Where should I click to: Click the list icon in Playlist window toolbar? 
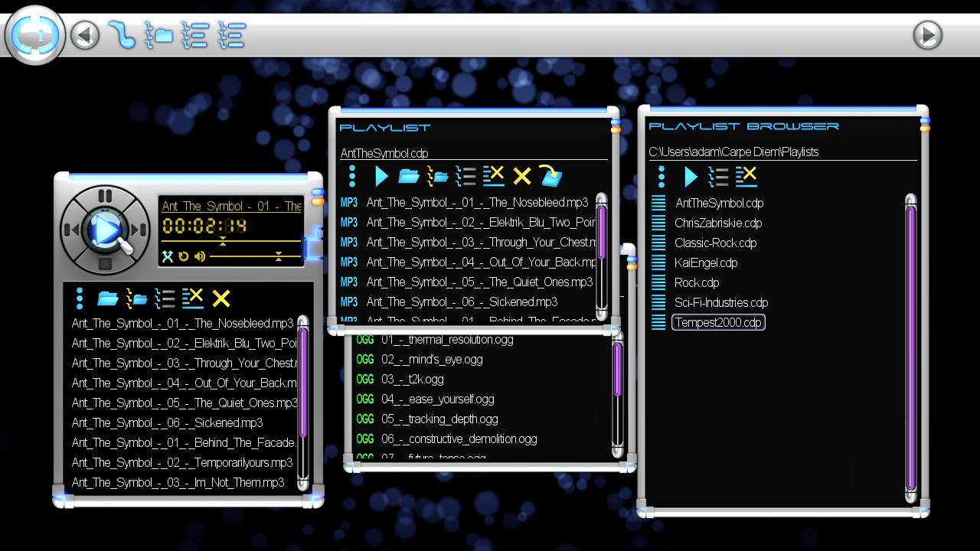click(465, 176)
